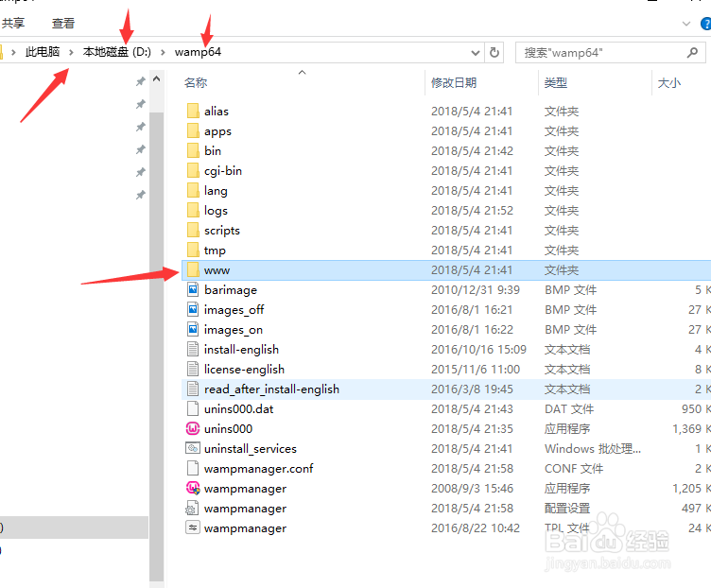711x588 pixels.
Task: Select the uninstall_services batch file icon
Action: coord(193,448)
